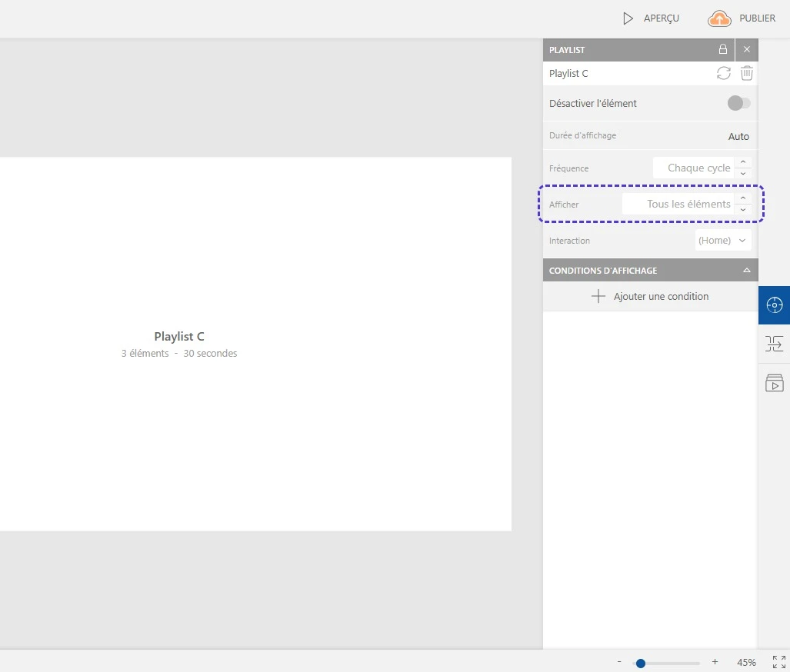Click the lock icon in the PLAYLIST header
The width and height of the screenshot is (790, 672).
pyautogui.click(x=722, y=49)
